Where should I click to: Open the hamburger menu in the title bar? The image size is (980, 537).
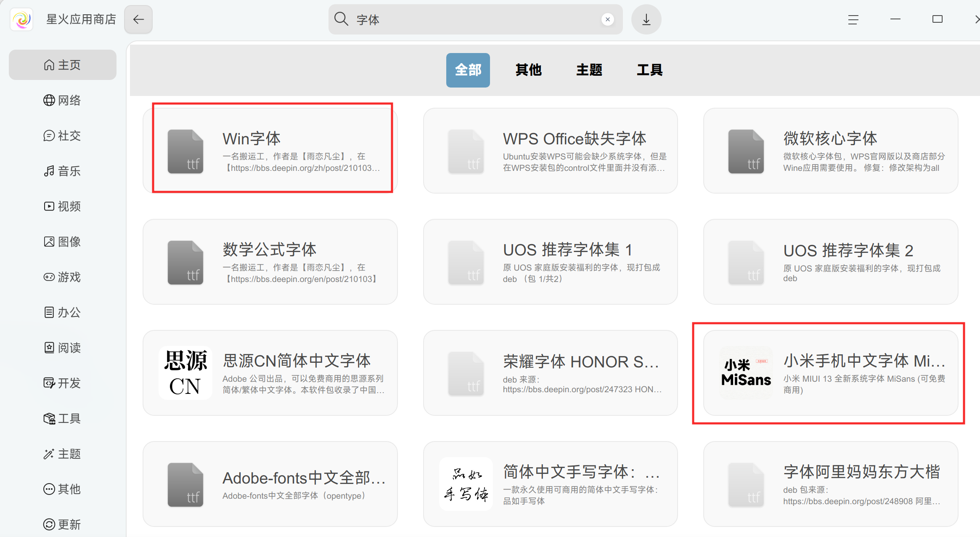coord(853,19)
